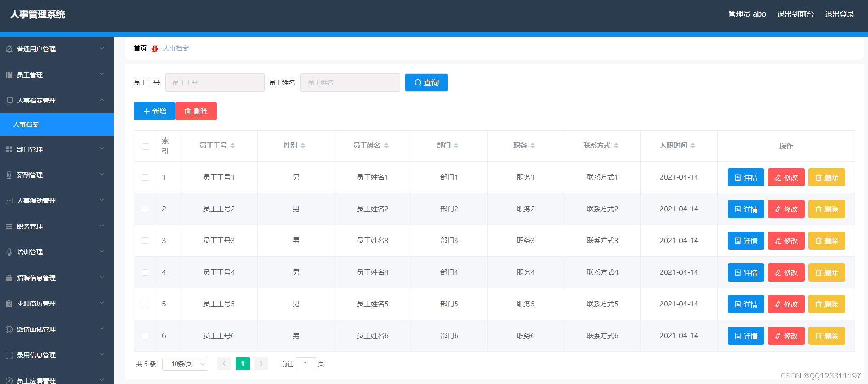Open 求职简历管理 menu label
868x384 pixels.
click(x=36, y=304)
